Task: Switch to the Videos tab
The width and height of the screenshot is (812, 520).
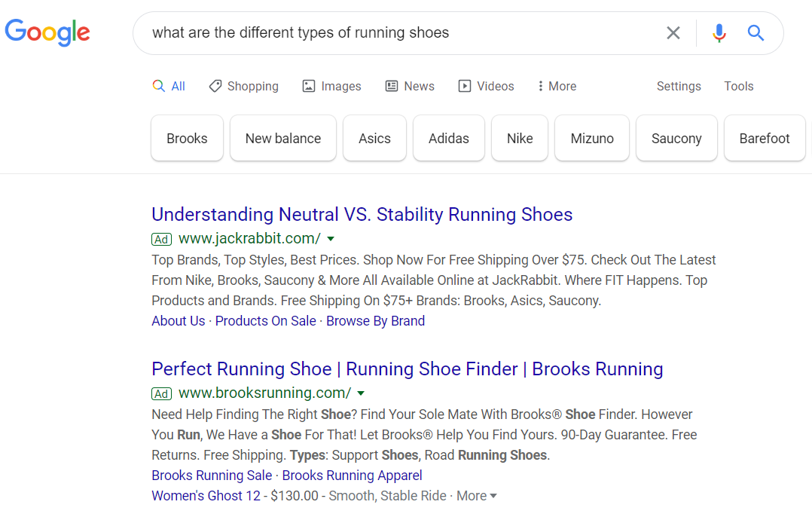Action: pos(486,86)
